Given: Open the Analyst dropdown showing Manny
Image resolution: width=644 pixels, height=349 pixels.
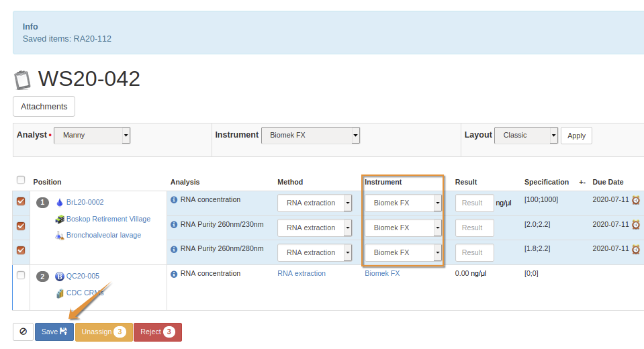Looking at the screenshot, I should [92, 136].
